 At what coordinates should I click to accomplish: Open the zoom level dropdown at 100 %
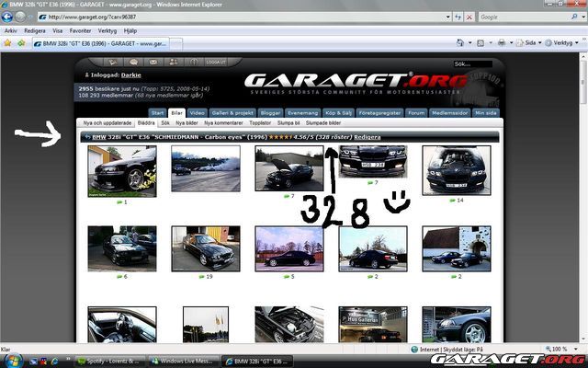[x=577, y=350]
